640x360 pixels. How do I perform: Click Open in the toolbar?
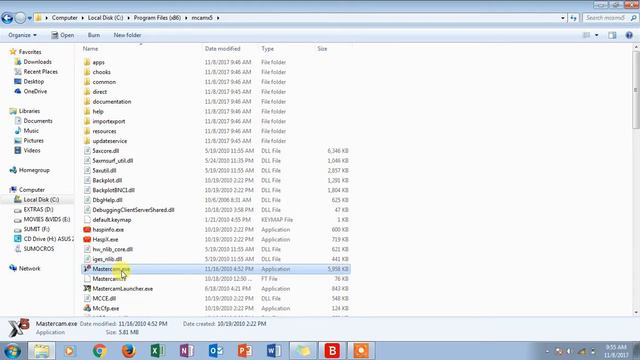[x=62, y=36]
